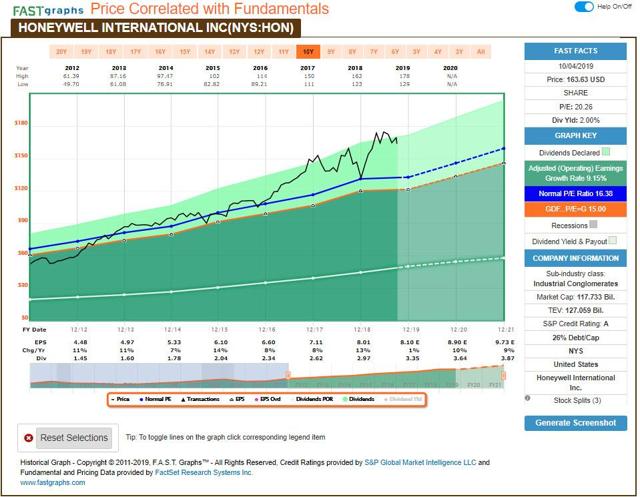Select the All time range tab
Screen dimensions: 640x497
click(x=481, y=52)
